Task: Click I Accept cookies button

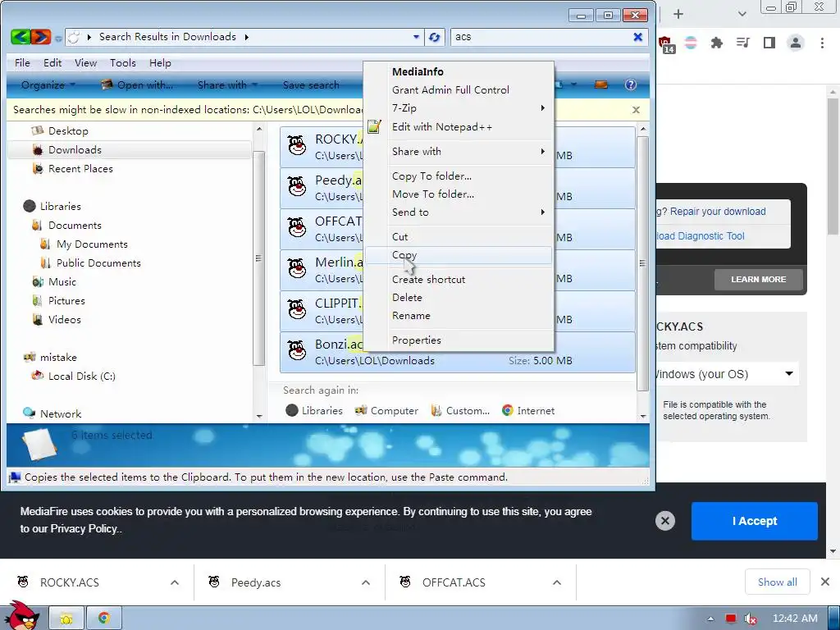Action: point(755,521)
